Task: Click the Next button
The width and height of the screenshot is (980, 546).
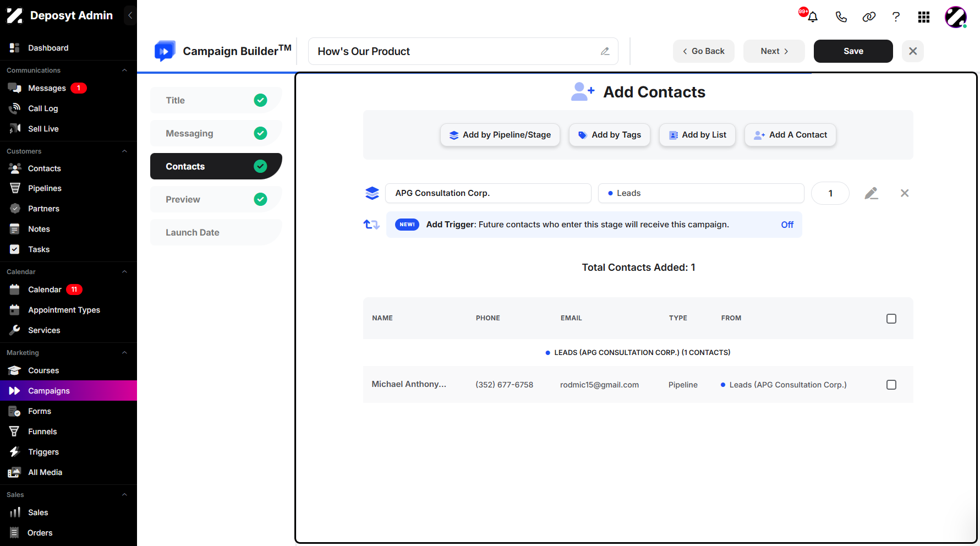Action: [774, 51]
